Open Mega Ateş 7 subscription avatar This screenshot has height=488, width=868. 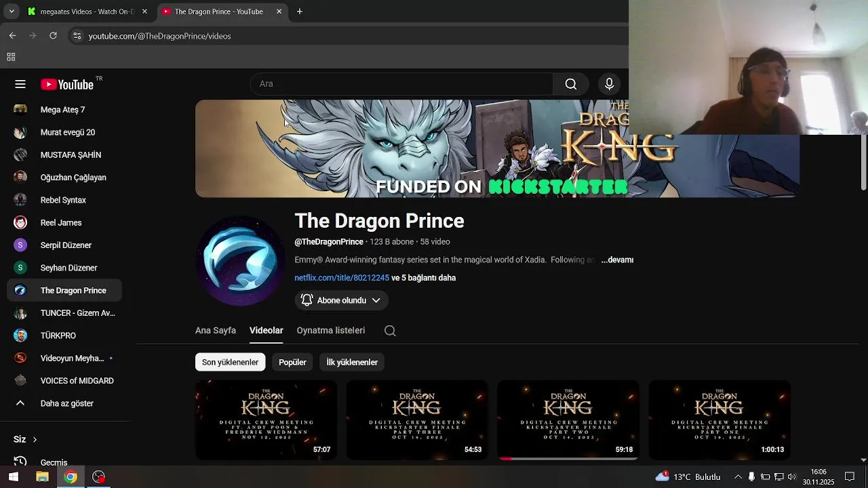20,110
